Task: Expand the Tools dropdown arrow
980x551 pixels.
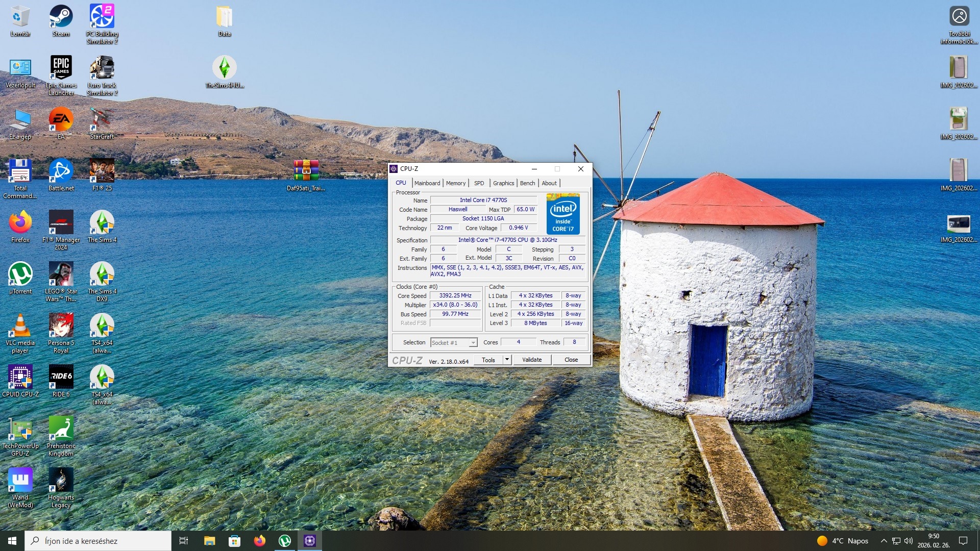Action: pyautogui.click(x=507, y=360)
